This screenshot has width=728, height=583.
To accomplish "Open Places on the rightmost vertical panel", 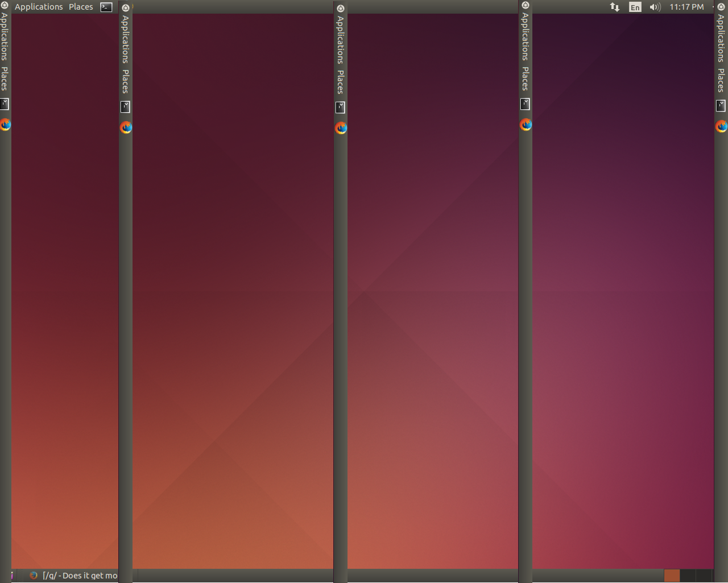I will click(721, 80).
